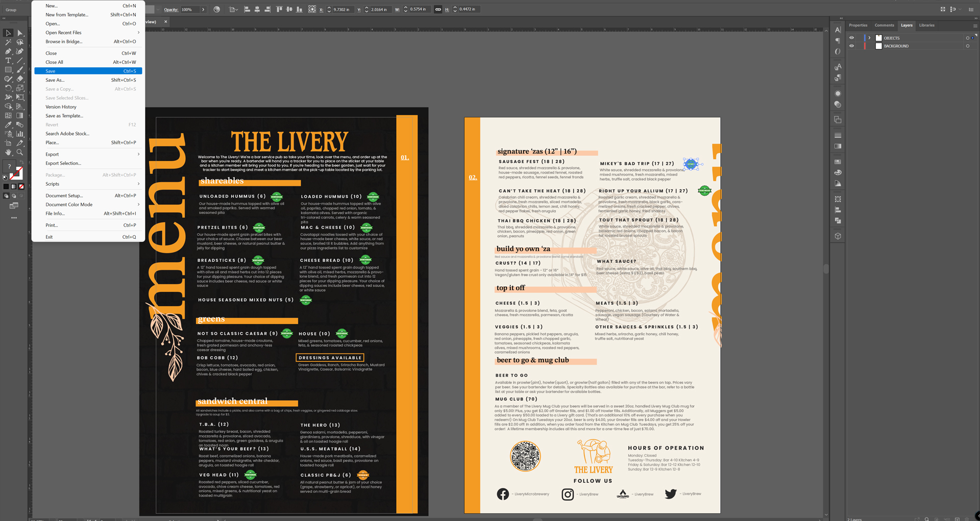Select the Type tool
This screenshot has height=521, width=980.
[8, 61]
